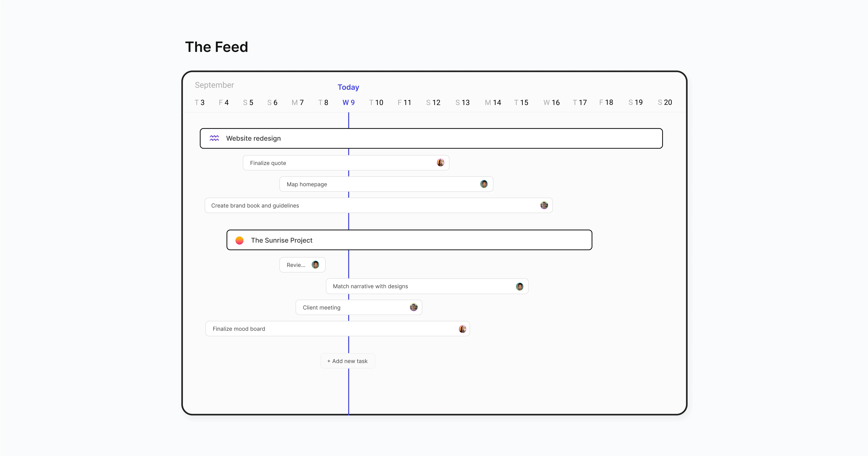Add a new task button
The width and height of the screenshot is (868, 456).
click(x=348, y=361)
